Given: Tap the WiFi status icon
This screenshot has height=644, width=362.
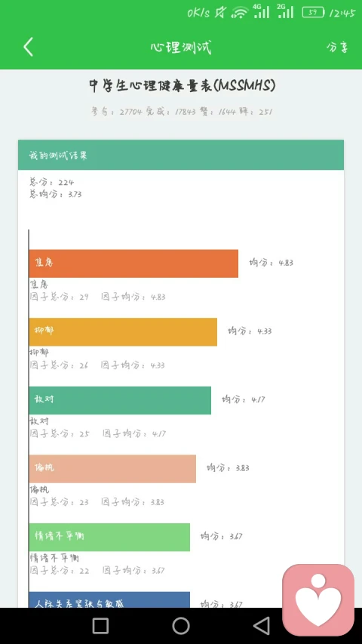Looking at the screenshot, I should point(240,13).
